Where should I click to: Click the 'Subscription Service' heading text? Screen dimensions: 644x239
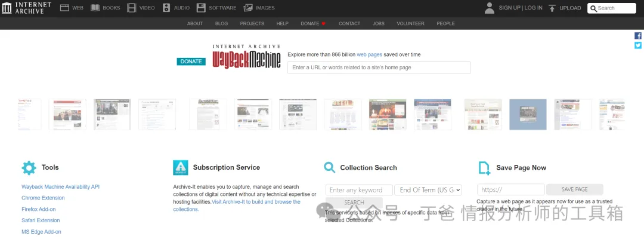tap(227, 167)
